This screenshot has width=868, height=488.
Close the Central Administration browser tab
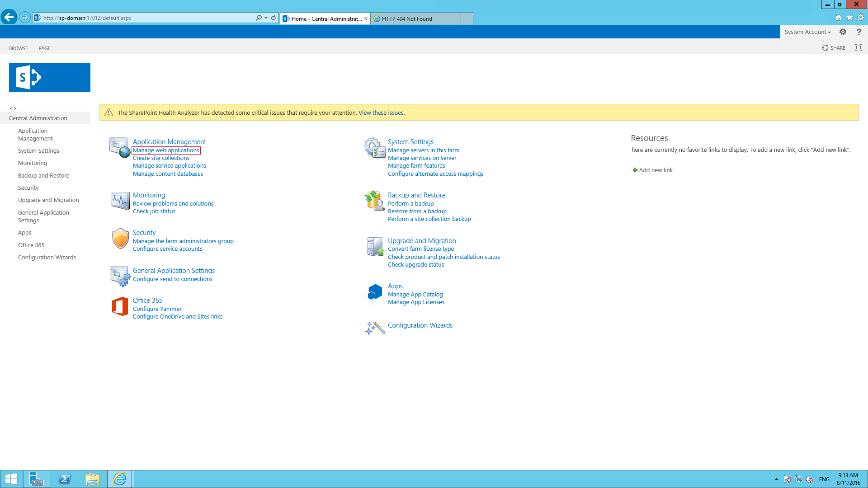(x=366, y=19)
